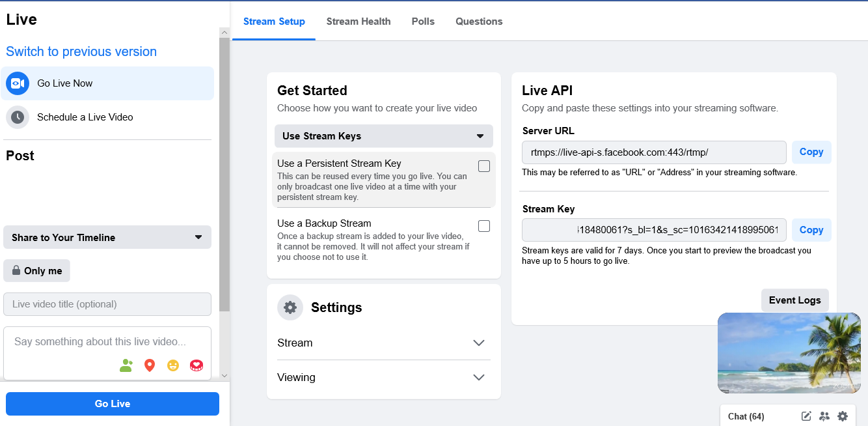Click the feeling/activity emoji icon
This screenshot has height=426, width=868.
click(x=172, y=365)
